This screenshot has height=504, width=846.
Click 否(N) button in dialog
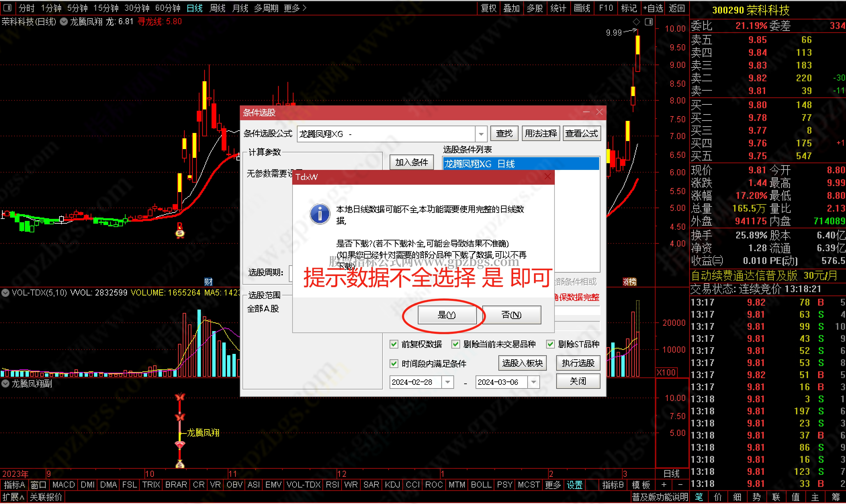(511, 315)
